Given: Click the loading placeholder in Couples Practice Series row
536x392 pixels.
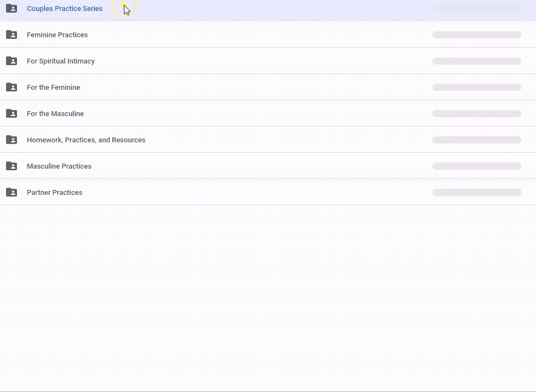Looking at the screenshot, I should pyautogui.click(x=478, y=9).
